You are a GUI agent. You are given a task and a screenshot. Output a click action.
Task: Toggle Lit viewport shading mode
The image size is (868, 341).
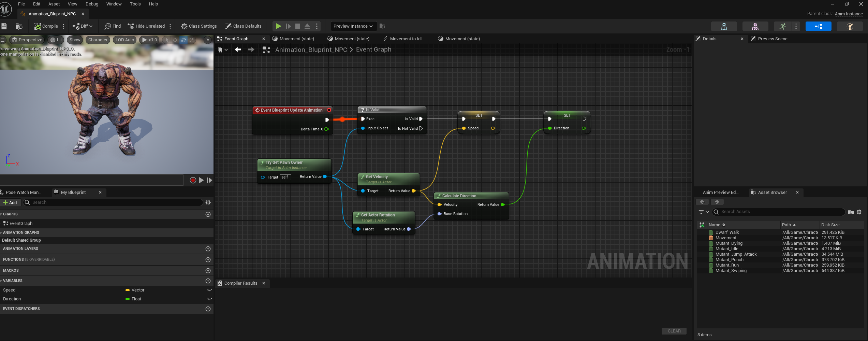pos(56,40)
